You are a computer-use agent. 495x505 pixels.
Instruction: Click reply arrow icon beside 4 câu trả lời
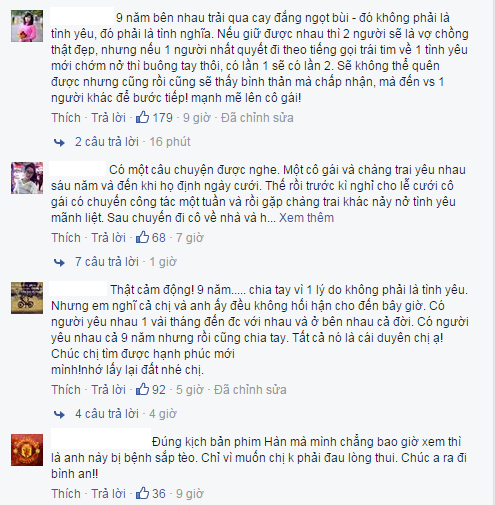tap(59, 415)
